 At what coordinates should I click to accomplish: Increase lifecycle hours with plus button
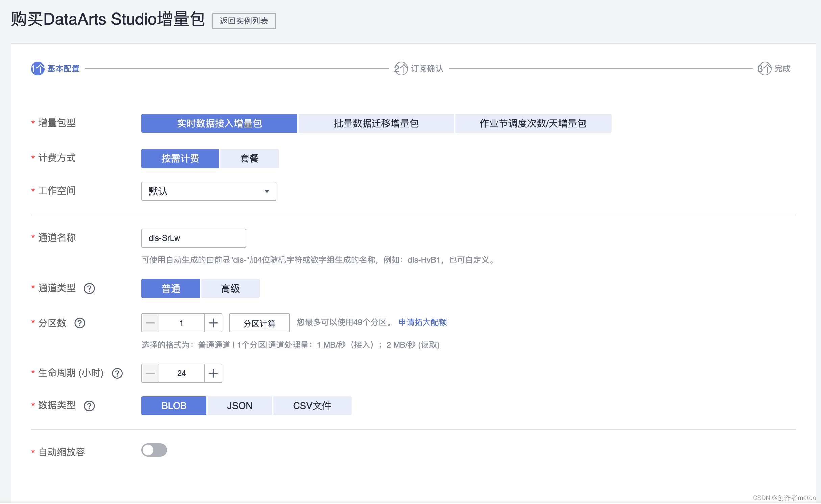(213, 373)
